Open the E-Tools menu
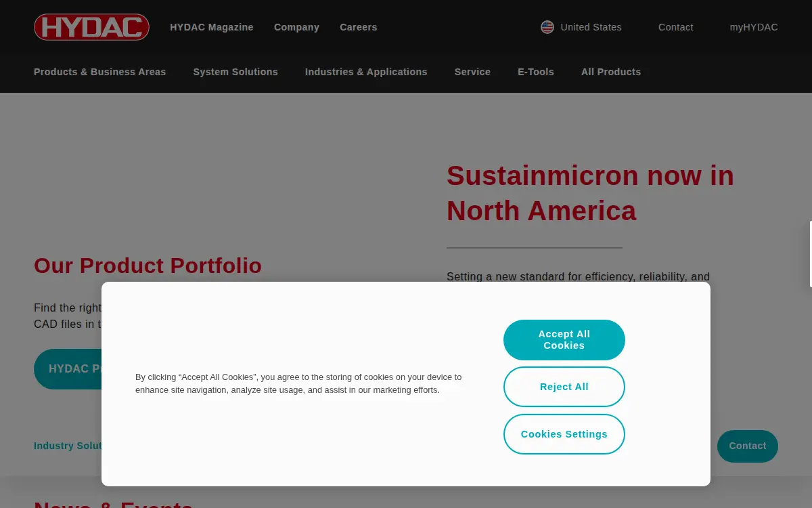This screenshot has height=508, width=812. pyautogui.click(x=536, y=72)
